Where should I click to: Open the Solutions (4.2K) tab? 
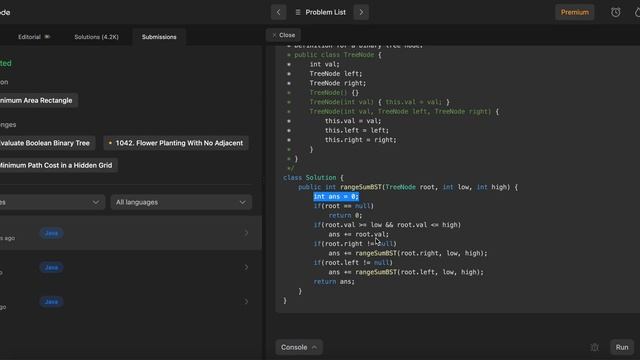click(96, 37)
